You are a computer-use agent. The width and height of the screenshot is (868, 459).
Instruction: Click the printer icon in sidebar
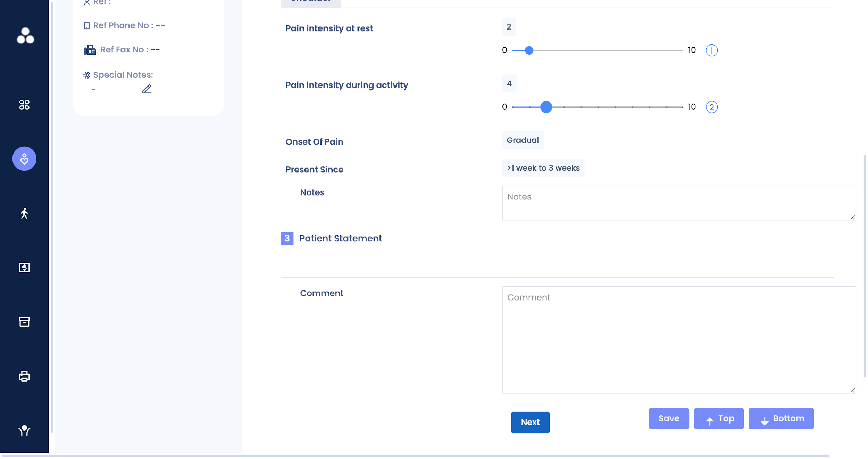[24, 376]
